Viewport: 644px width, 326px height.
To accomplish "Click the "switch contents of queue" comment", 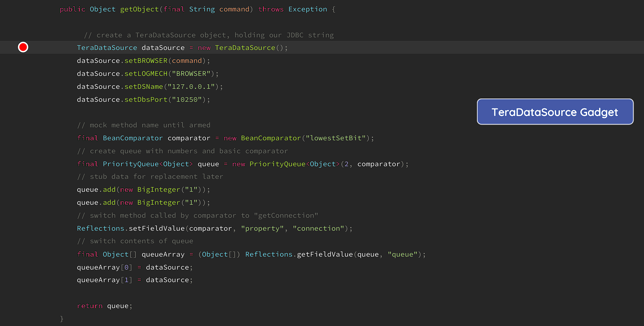I will 135,241.
